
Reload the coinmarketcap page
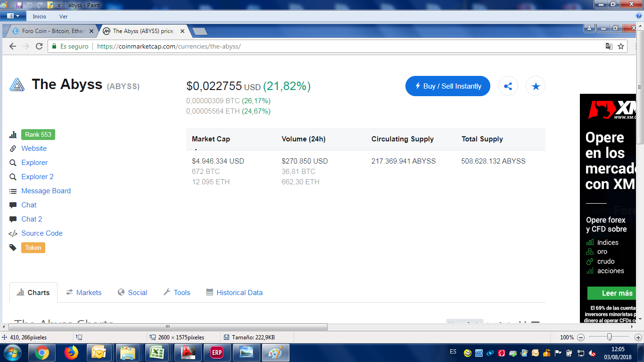[39, 46]
